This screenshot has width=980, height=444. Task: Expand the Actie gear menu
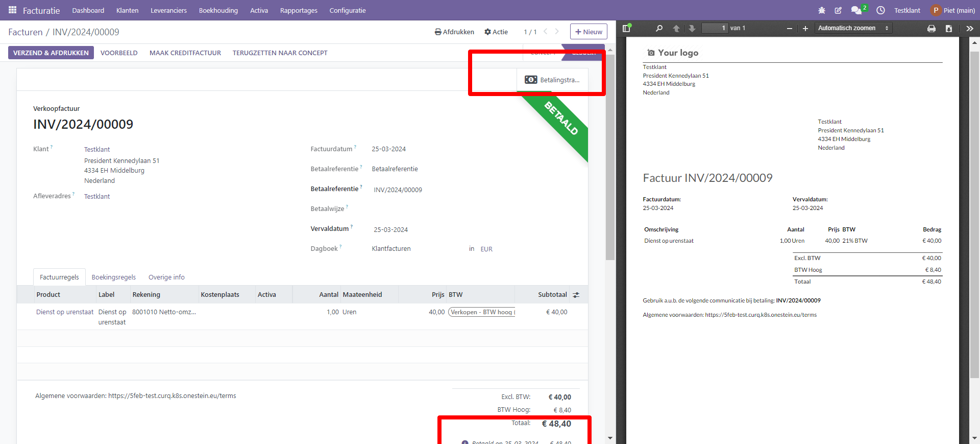pyautogui.click(x=496, y=32)
